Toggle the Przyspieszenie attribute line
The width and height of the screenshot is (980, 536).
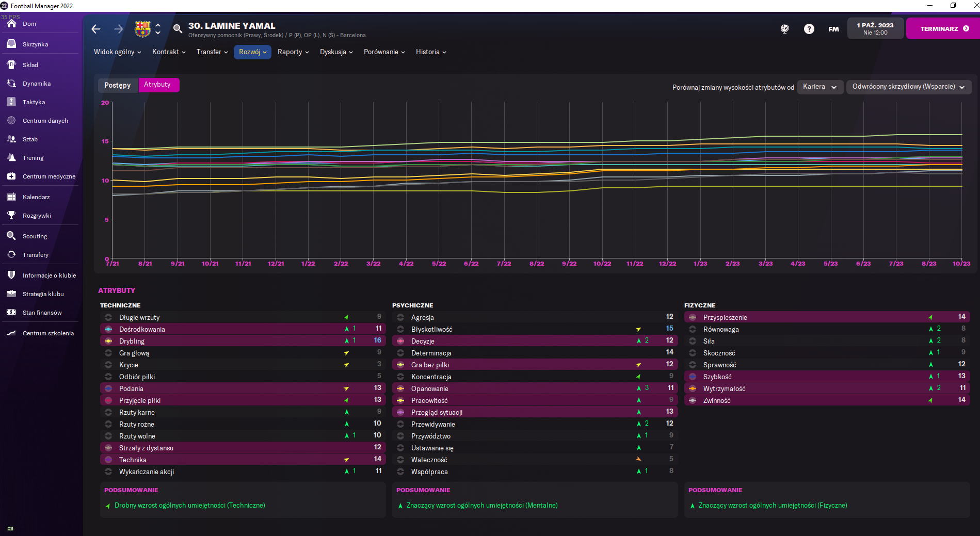point(693,317)
